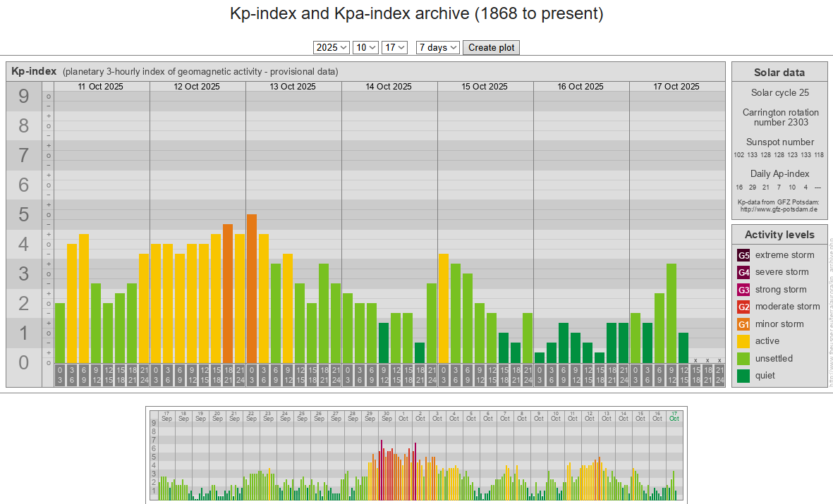833x504 pixels.
Task: Open the month dropdown showing 10
Action: [367, 47]
